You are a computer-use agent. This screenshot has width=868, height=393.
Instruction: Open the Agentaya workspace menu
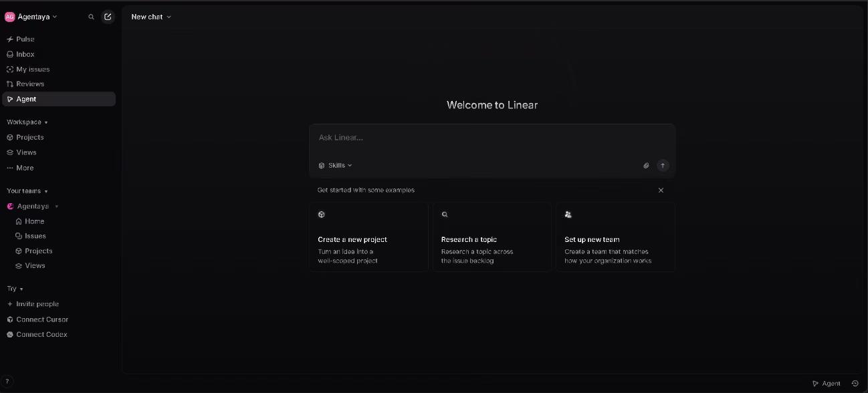37,17
